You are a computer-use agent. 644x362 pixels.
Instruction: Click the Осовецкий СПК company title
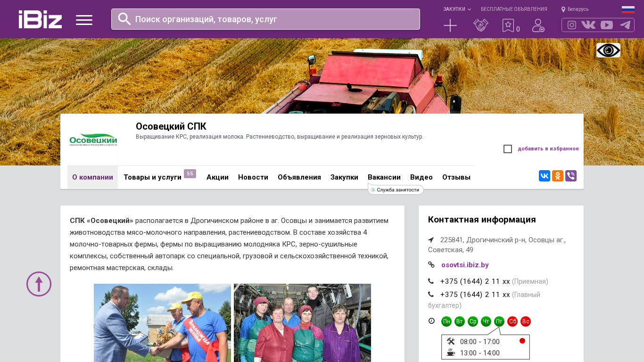coord(171,126)
